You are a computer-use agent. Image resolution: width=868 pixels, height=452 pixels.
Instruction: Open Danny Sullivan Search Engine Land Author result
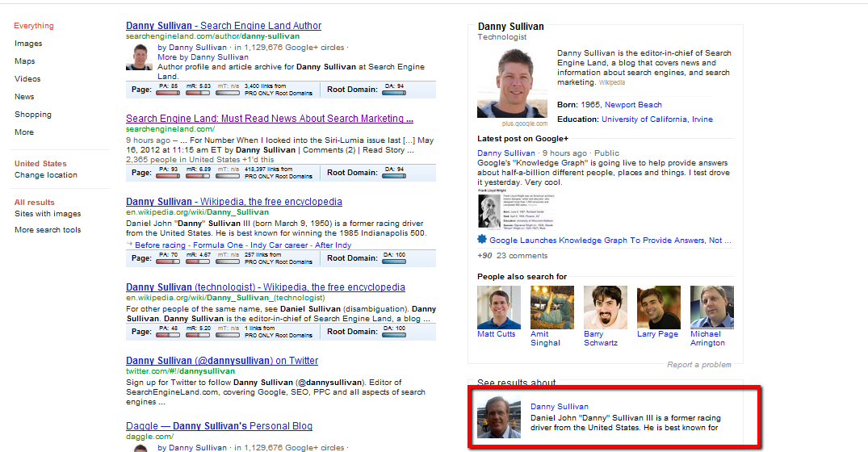(224, 26)
